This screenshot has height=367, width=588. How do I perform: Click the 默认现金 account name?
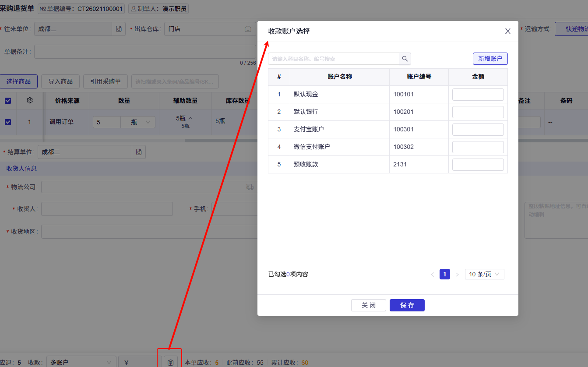306,94
